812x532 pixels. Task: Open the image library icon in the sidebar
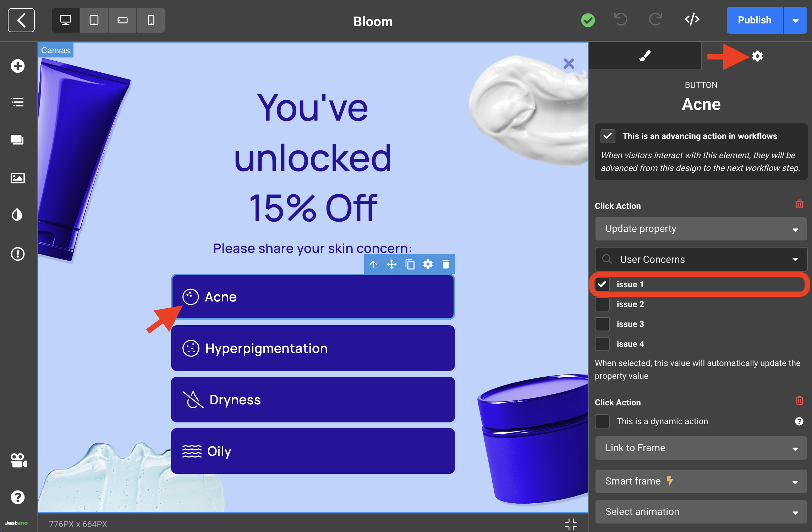pos(17,178)
